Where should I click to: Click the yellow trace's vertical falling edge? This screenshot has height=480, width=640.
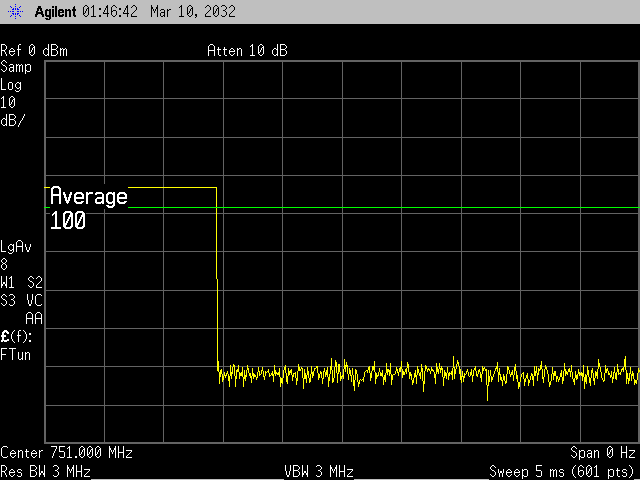pyautogui.click(x=217, y=279)
